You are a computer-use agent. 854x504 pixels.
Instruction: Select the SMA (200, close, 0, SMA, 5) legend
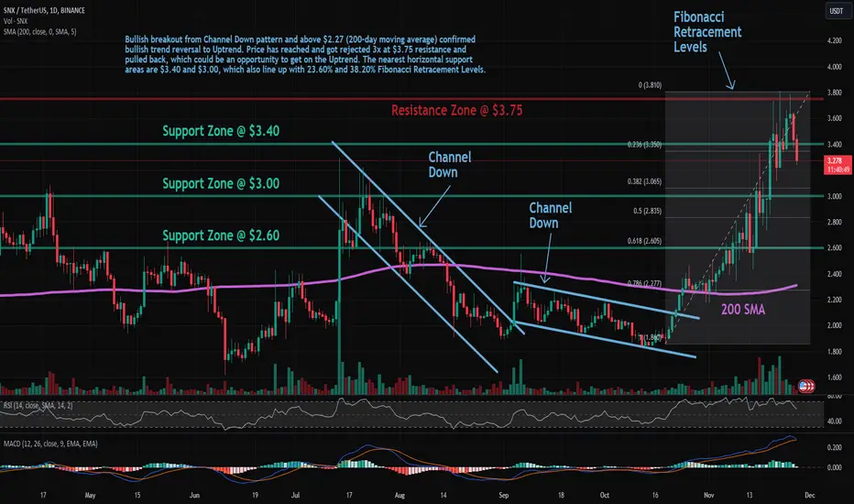pos(39,31)
